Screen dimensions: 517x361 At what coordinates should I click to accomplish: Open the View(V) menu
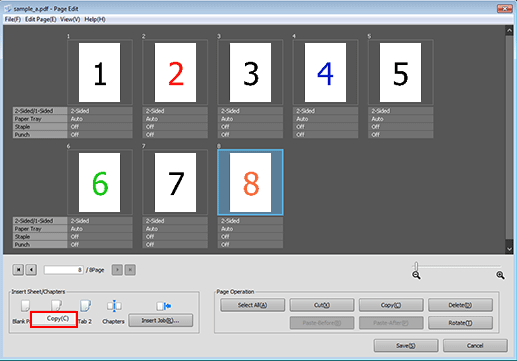coord(70,19)
